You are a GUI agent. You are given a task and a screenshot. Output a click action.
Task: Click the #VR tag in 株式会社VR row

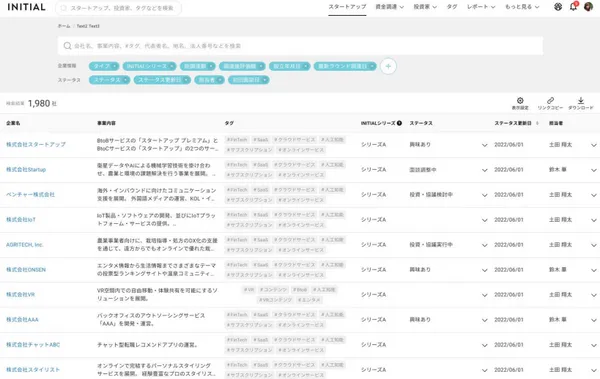tap(249, 290)
